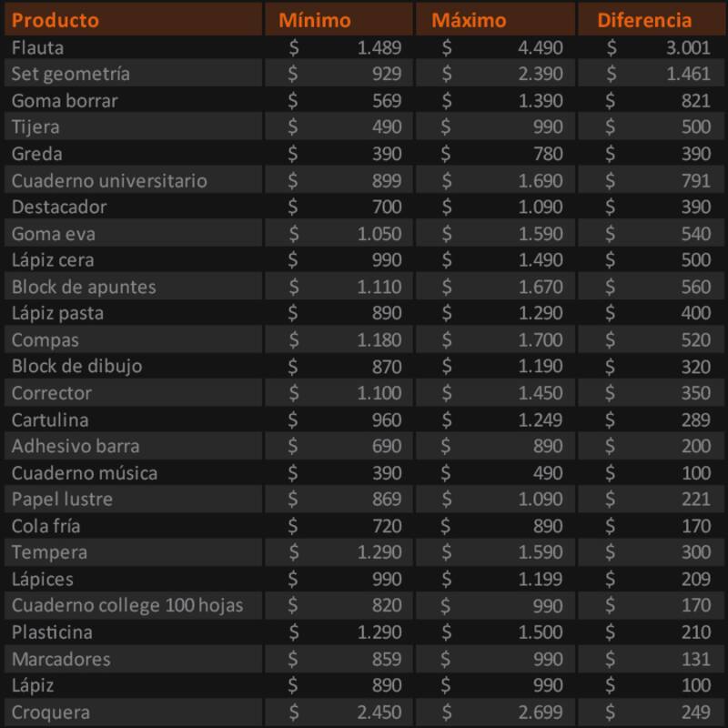Select Plasticina maximum price 1.500
Screen dimensions: 728x728
tap(541, 632)
